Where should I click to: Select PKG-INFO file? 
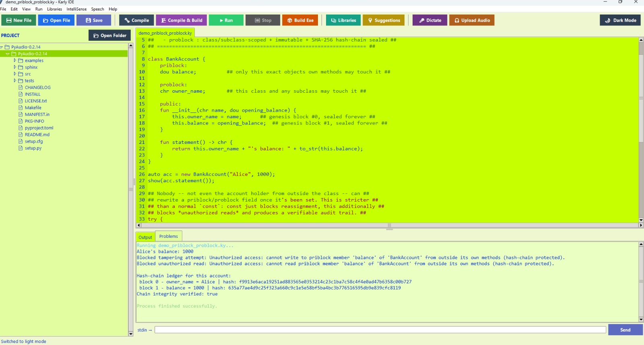(x=34, y=121)
